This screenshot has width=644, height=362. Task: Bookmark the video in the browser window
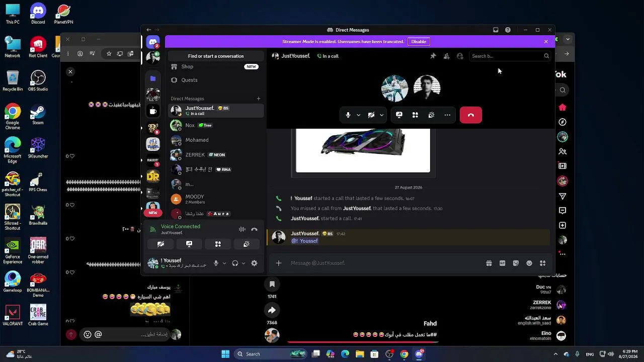click(x=272, y=284)
